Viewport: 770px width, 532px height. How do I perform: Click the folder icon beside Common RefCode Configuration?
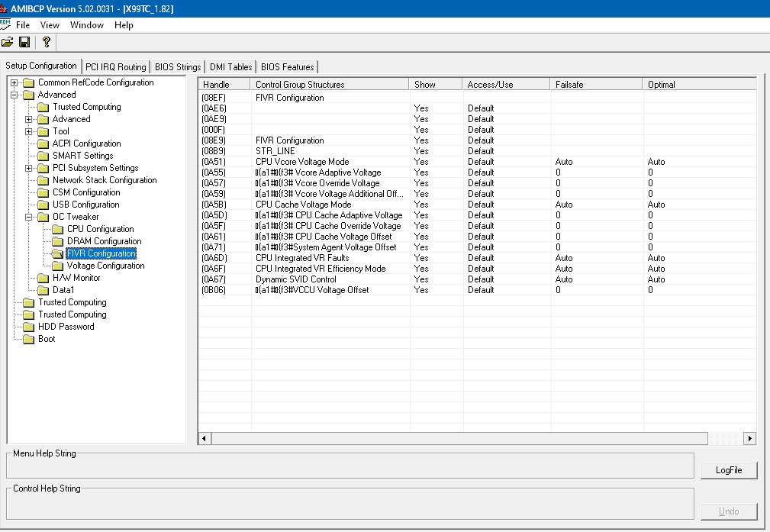tap(29, 82)
